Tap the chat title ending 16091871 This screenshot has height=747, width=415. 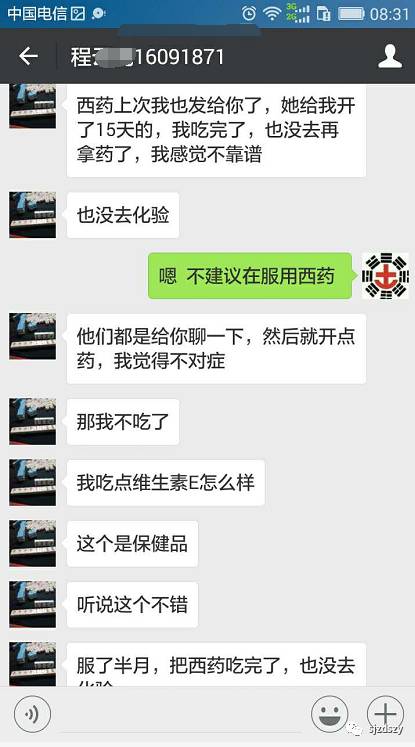(x=147, y=57)
